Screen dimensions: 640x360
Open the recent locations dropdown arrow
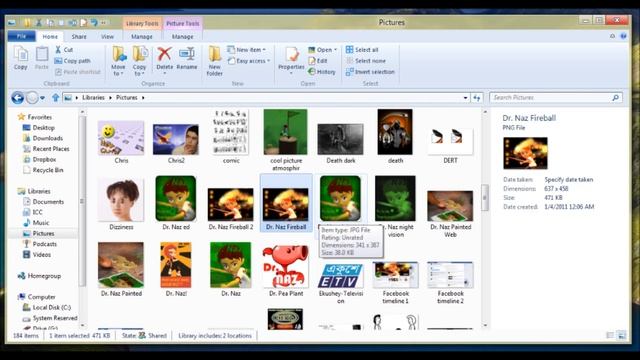(42, 98)
